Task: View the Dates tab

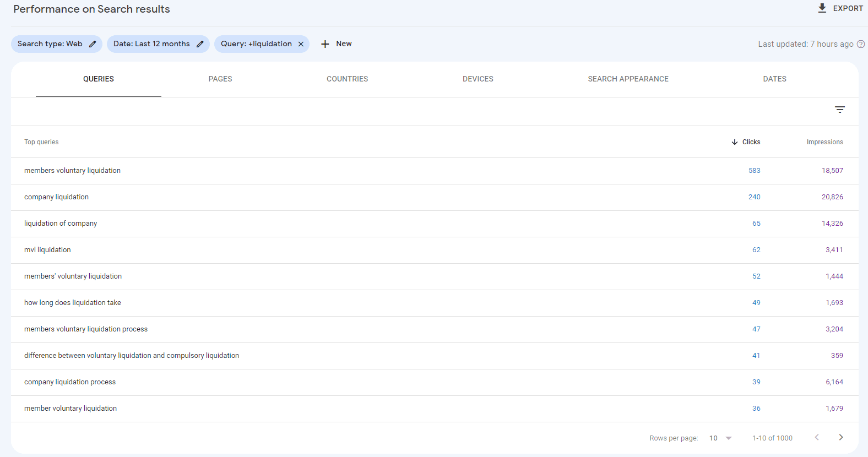Action: click(774, 79)
